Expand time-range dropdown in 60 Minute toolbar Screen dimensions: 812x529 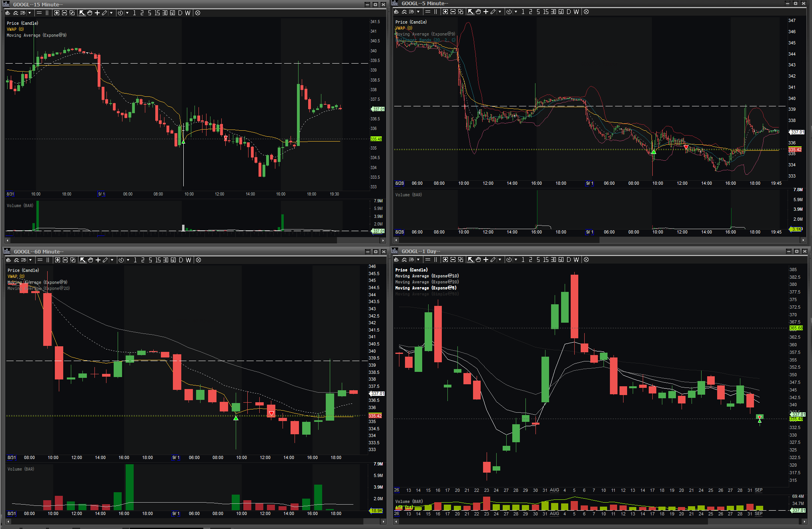[128, 260]
